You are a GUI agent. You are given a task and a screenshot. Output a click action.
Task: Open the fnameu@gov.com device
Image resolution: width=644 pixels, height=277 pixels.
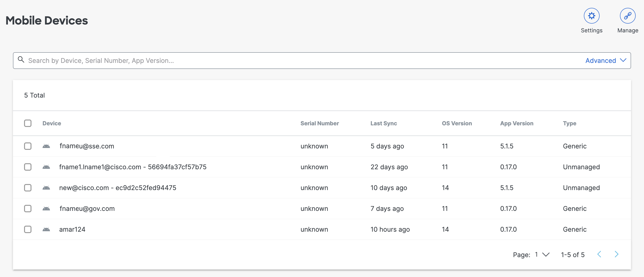coord(87,209)
